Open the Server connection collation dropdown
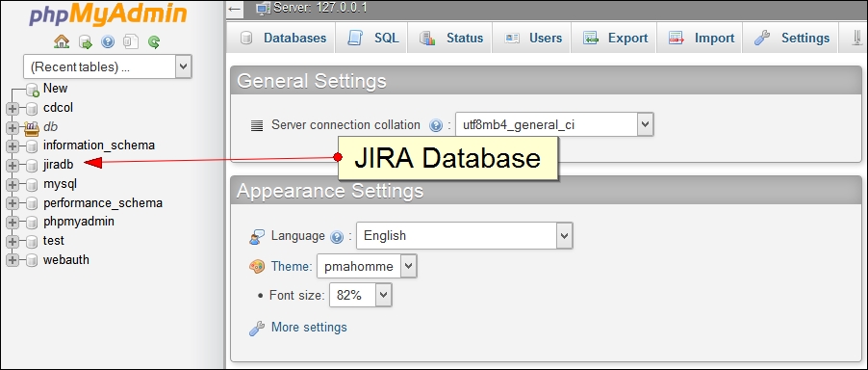868x370 pixels. coord(554,125)
